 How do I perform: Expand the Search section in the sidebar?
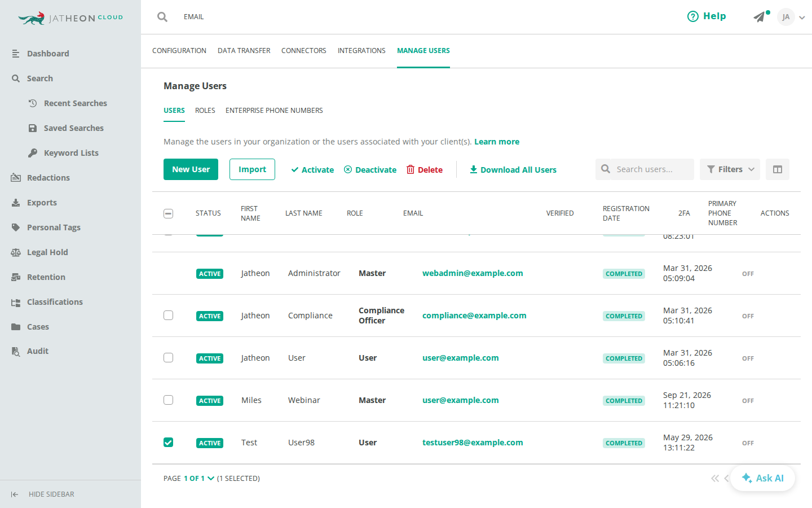click(40, 78)
